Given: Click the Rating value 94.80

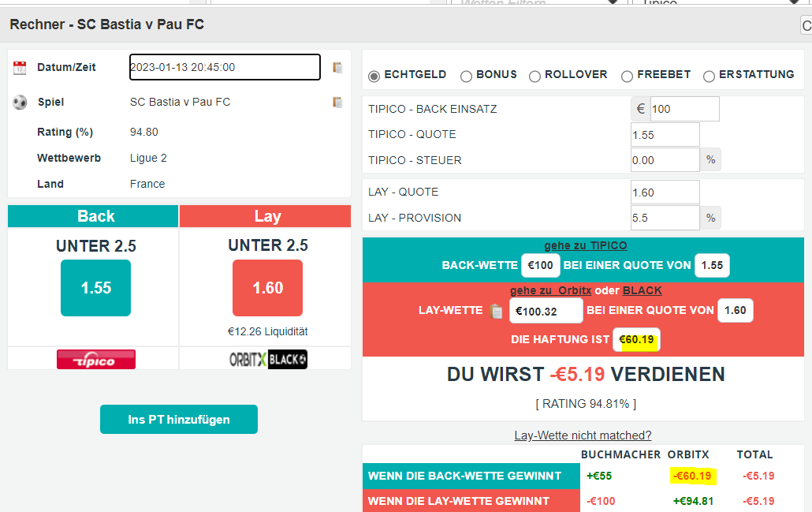Looking at the screenshot, I should [x=144, y=133].
